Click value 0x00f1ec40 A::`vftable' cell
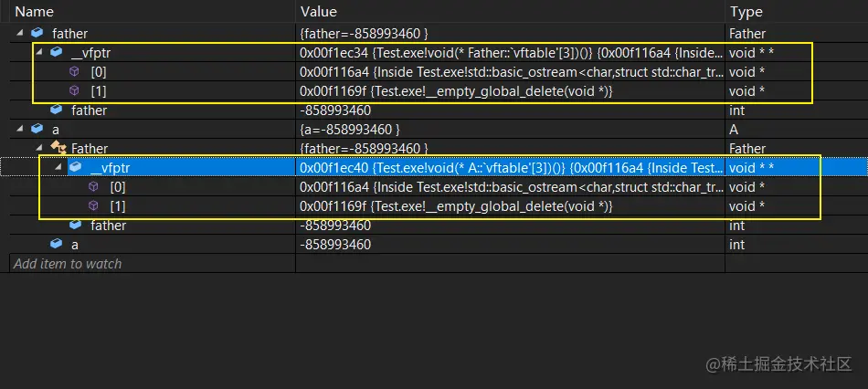 point(512,168)
